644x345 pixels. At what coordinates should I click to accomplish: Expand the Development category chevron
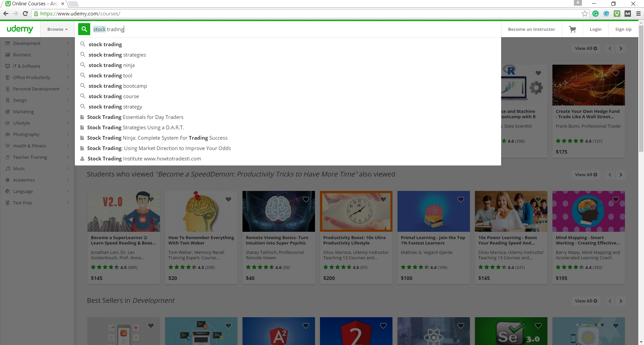(x=68, y=43)
